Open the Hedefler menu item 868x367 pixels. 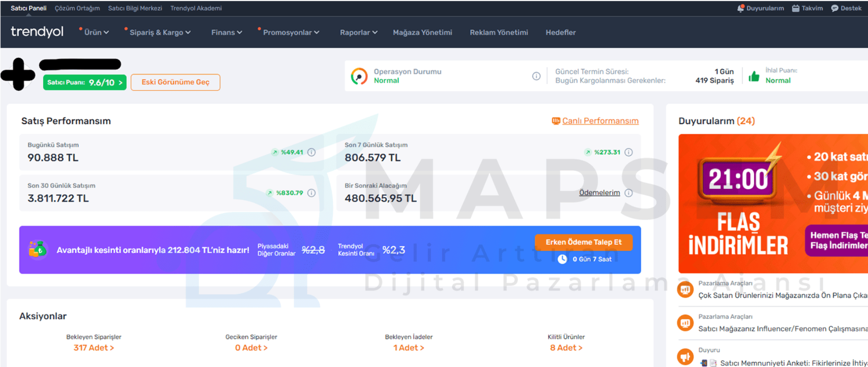[x=560, y=32]
